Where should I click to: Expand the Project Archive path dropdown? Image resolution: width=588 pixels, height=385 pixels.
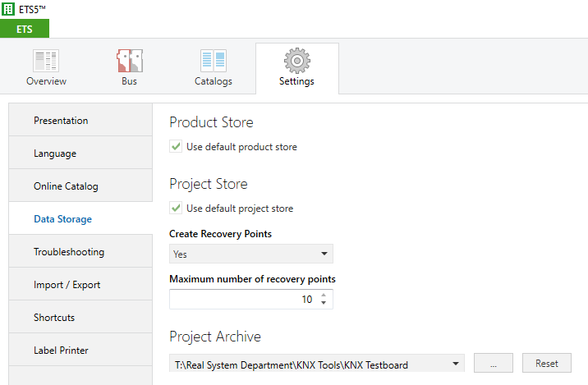pos(455,364)
